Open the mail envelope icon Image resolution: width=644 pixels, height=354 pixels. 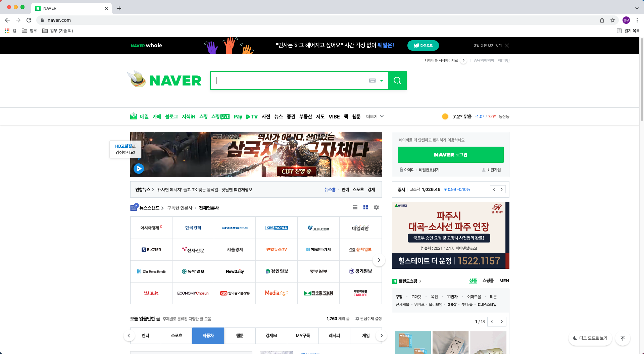pos(134,116)
